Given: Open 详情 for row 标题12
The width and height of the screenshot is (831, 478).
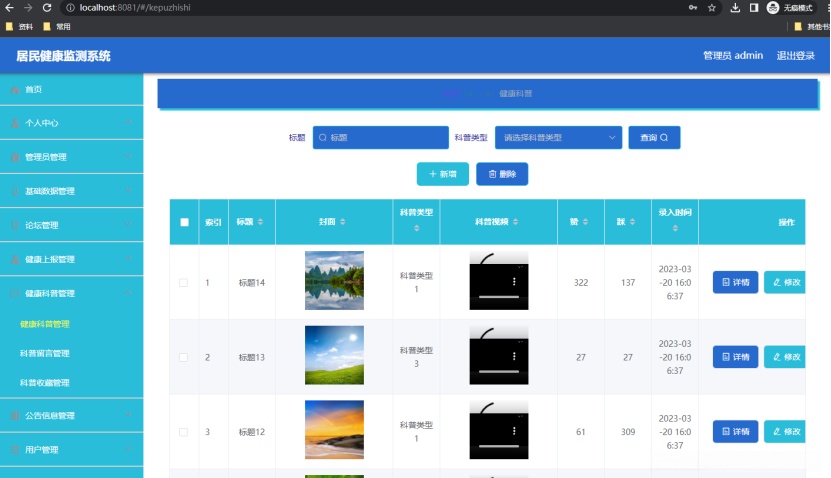Looking at the screenshot, I should [735, 431].
